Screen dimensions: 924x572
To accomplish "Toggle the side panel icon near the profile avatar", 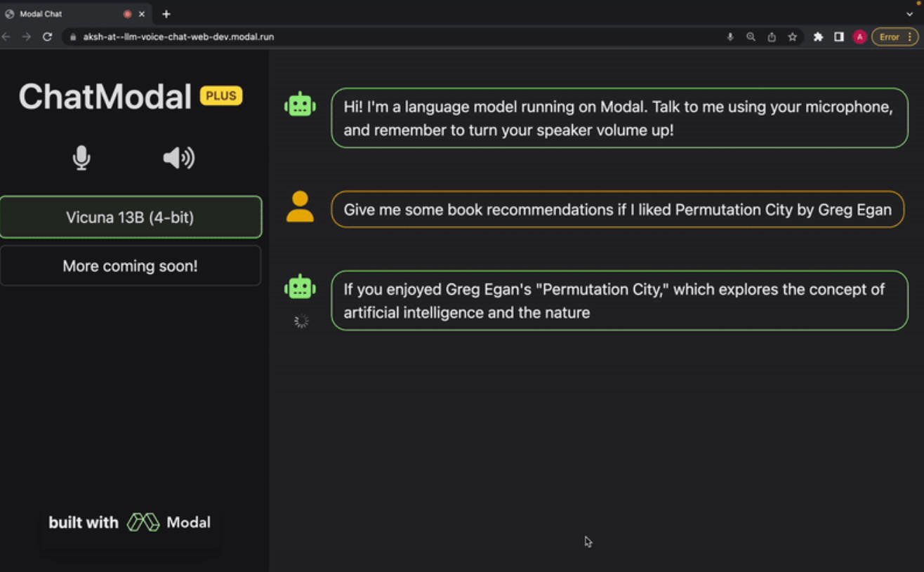I will coord(838,36).
